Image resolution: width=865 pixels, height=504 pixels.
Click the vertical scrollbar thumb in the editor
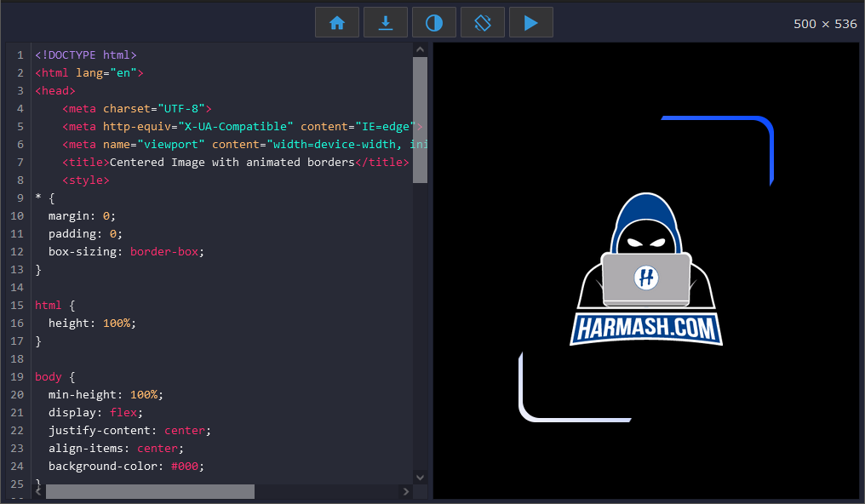tap(420, 119)
